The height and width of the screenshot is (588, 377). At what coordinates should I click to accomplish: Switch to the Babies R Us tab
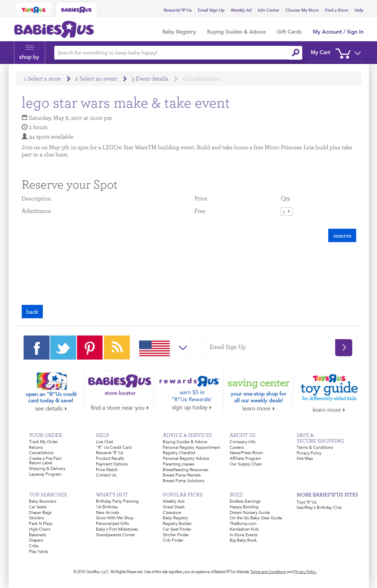(x=76, y=10)
